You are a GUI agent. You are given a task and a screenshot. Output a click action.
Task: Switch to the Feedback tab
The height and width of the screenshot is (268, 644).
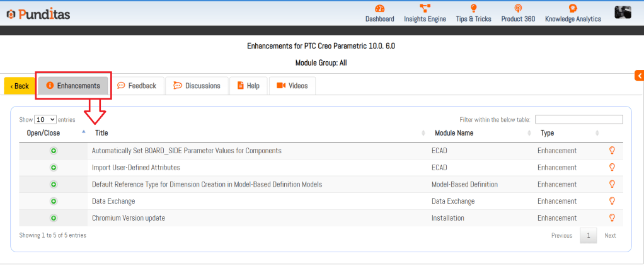[x=137, y=86]
